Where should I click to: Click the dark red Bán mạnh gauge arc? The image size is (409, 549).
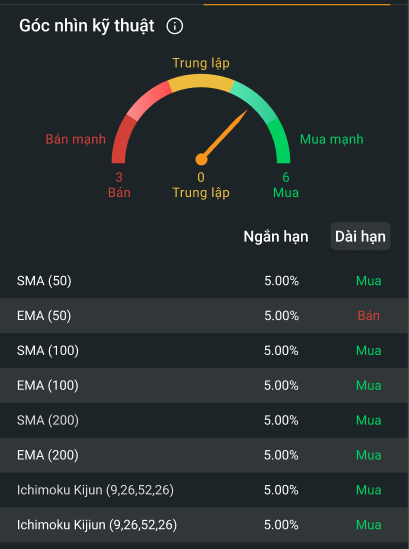tap(122, 141)
